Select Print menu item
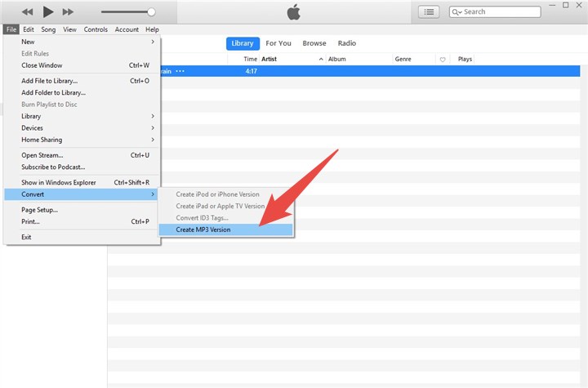Image resolution: width=588 pixels, height=388 pixels. click(82, 221)
